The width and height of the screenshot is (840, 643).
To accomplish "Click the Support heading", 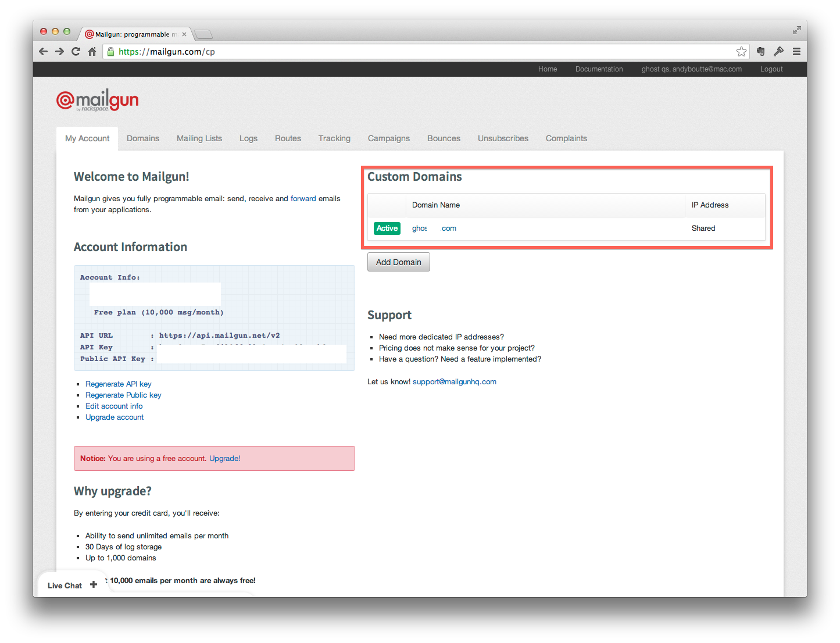I will (x=389, y=315).
